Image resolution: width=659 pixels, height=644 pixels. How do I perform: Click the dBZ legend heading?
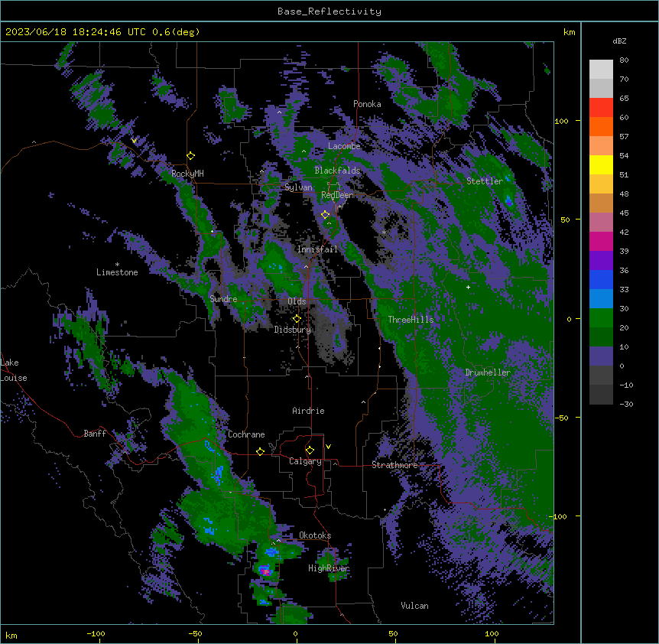(x=619, y=41)
